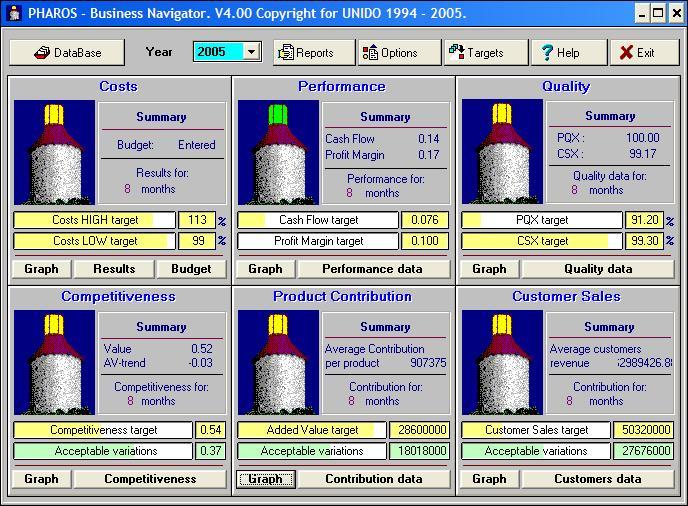Click the Customer Sales target 50320000

click(x=645, y=430)
